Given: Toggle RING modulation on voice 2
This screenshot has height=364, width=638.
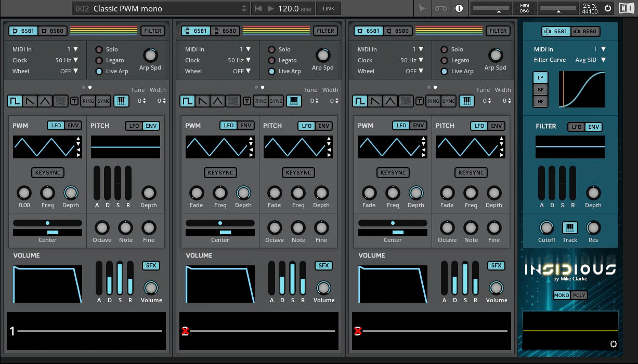Looking at the screenshot, I should (262, 101).
